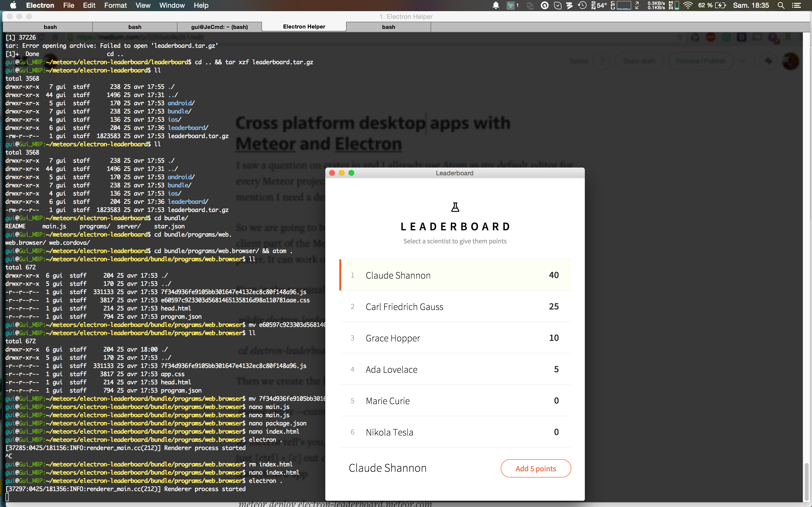This screenshot has height=507, width=812.
Task: Open the network speed monitor in menu bar
Action: [656, 5]
